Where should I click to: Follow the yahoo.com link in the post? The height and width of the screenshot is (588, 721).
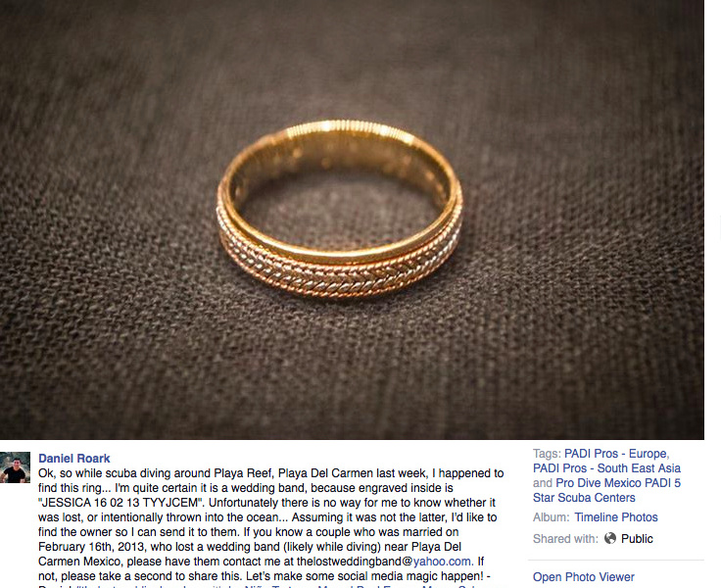pos(443,562)
